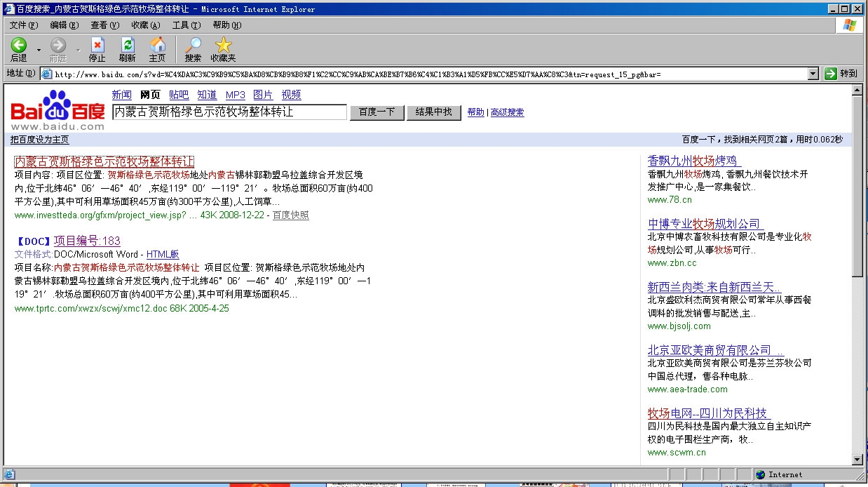Open the 工具 (Tools) menu
The image size is (868, 487).
click(x=187, y=25)
